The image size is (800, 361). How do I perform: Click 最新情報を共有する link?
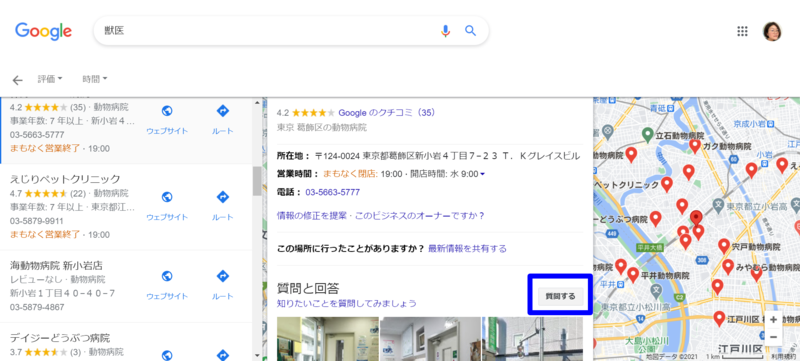click(x=467, y=249)
